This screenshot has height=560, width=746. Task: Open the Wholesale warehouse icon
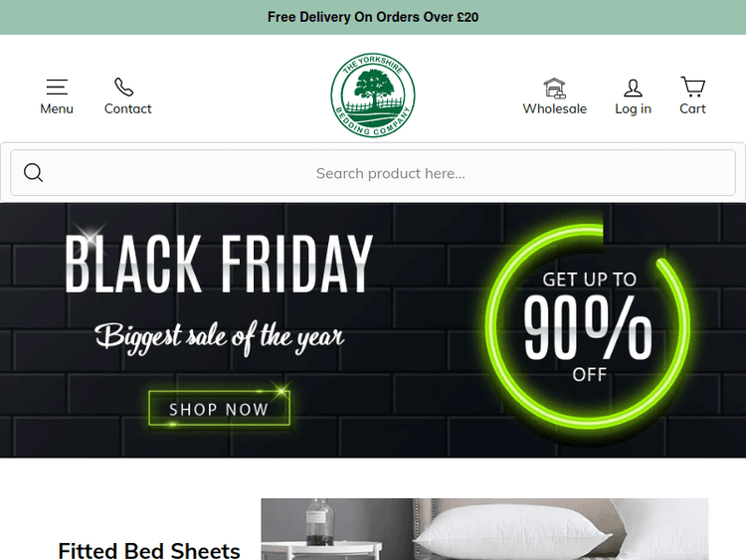click(x=555, y=88)
